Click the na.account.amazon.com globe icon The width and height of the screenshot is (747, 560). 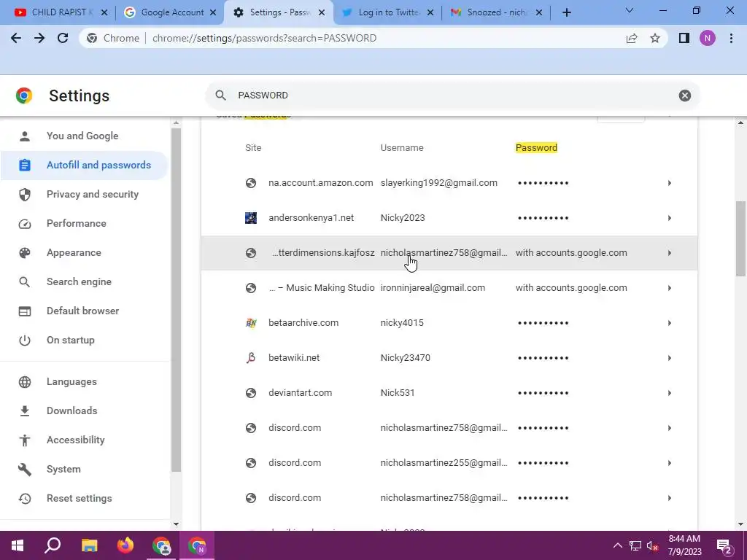(251, 183)
